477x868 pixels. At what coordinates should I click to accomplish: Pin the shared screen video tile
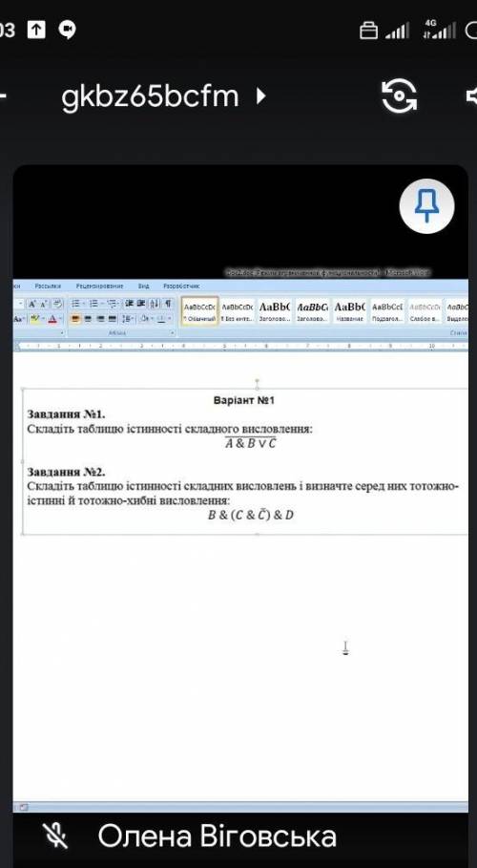click(426, 206)
